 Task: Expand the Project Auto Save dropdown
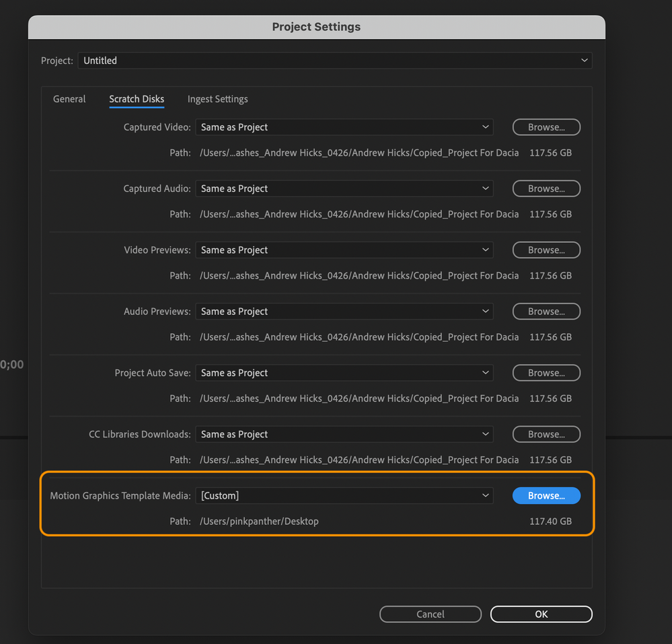tap(344, 373)
